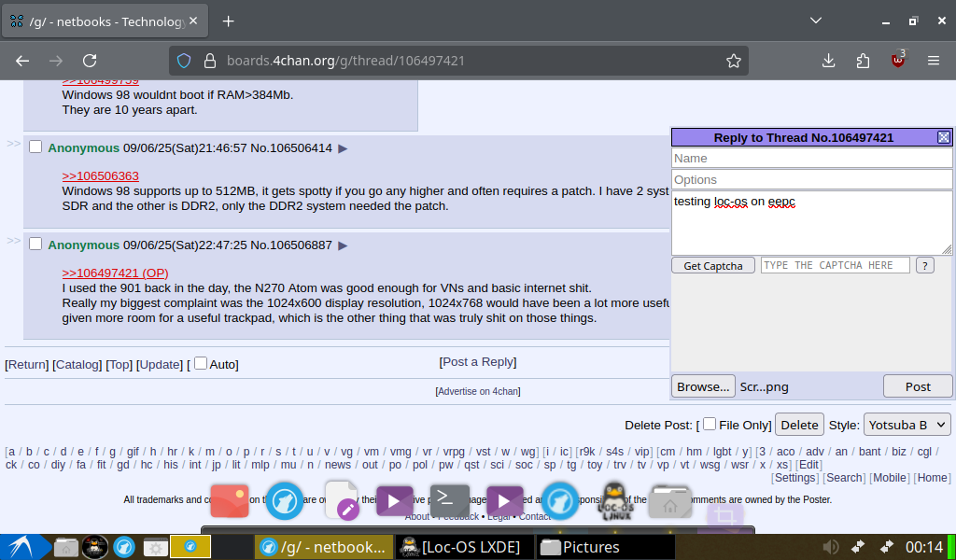Open the gear settings taskbar launcher
The height and width of the screenshot is (560, 956).
click(x=156, y=547)
